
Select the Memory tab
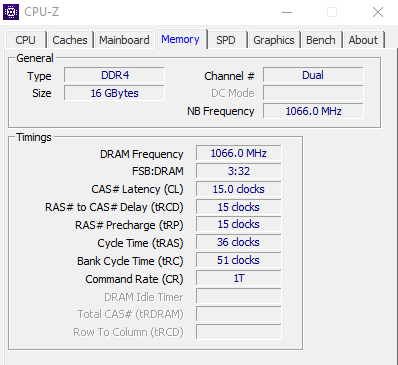(181, 39)
